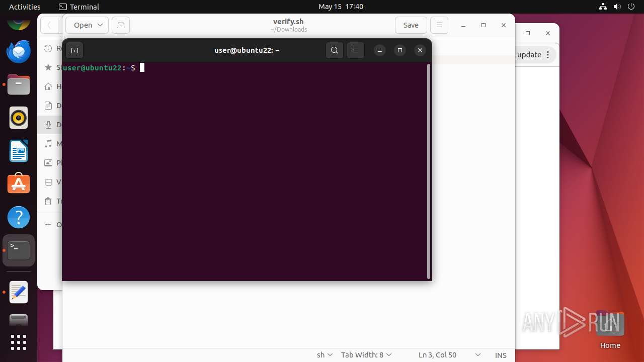Viewport: 644px width, 362px height.
Task: Show the applications grid
Action: pyautogui.click(x=19, y=342)
